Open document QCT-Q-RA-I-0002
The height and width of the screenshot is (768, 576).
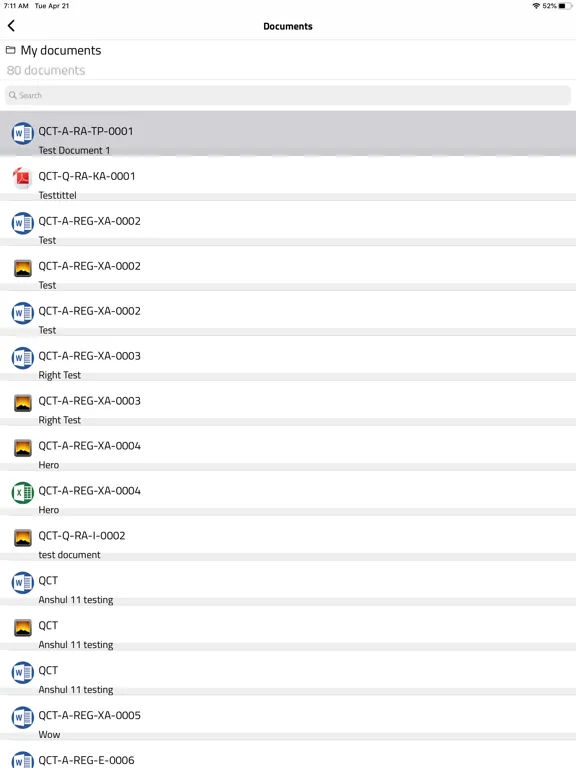tap(288, 538)
